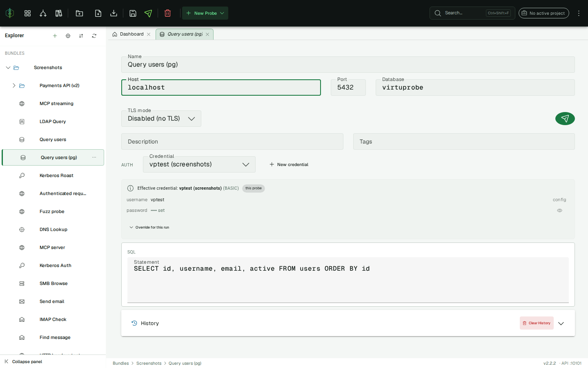
Task: Click the Host field containing localhost
Action: [221, 88]
